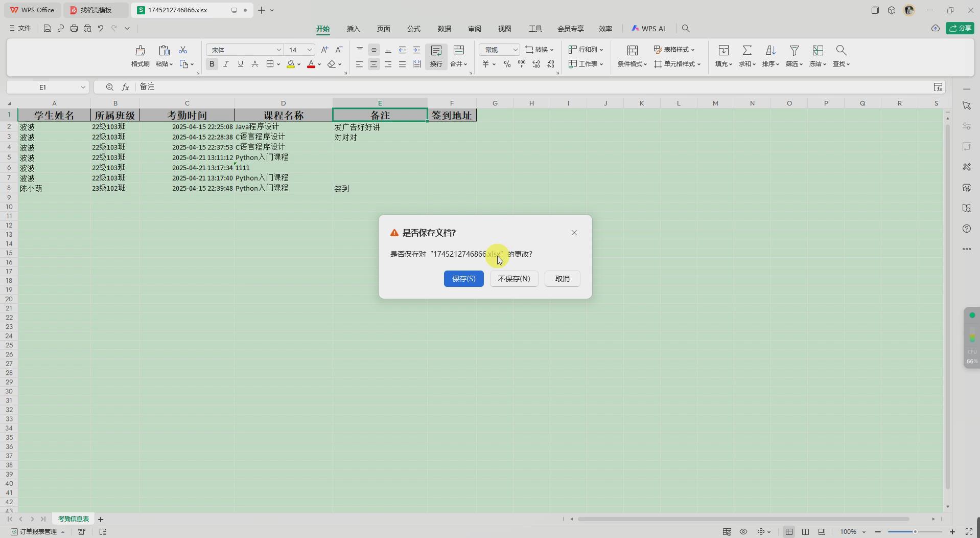980x538 pixels.
Task: Click the 保存(S) button in dialog
Action: click(x=463, y=279)
